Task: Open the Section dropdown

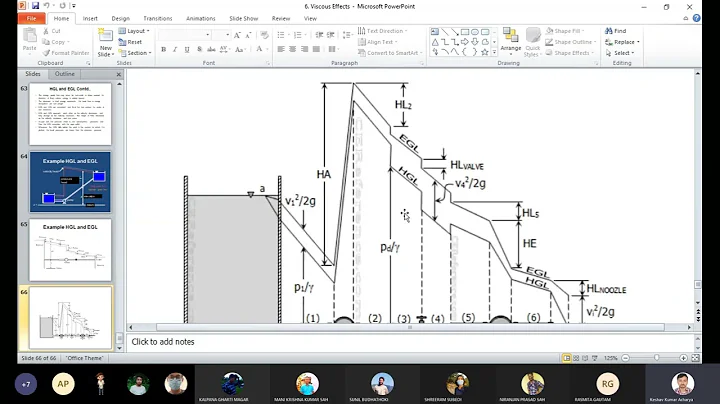Action: click(x=135, y=53)
